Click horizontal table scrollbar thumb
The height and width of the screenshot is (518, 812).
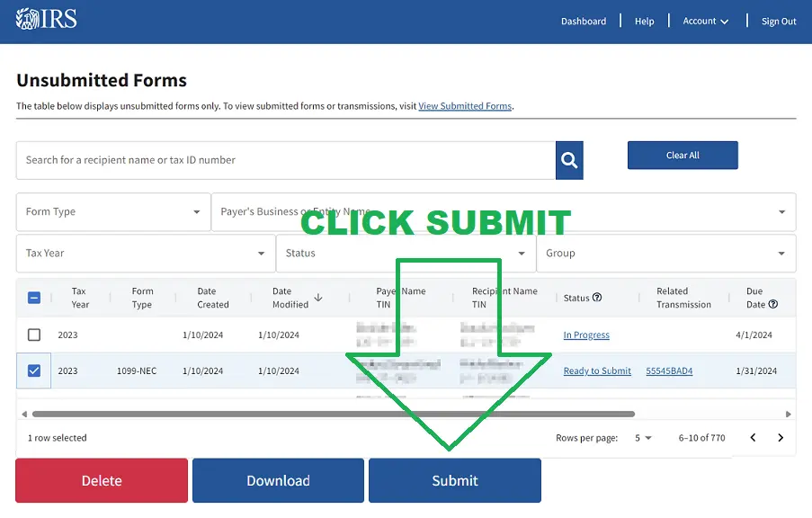click(334, 414)
